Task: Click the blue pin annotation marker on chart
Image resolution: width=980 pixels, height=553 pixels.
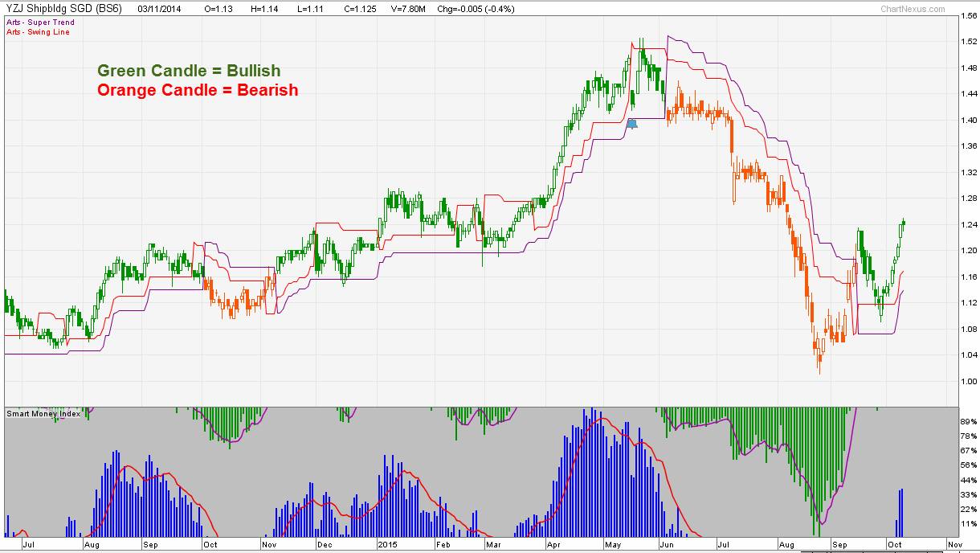Action: coord(632,124)
